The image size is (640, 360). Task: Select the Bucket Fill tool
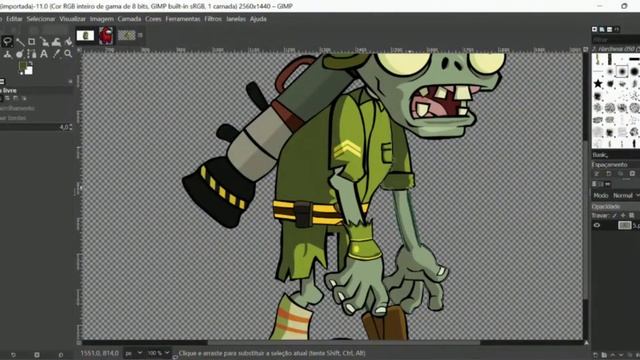[68, 42]
